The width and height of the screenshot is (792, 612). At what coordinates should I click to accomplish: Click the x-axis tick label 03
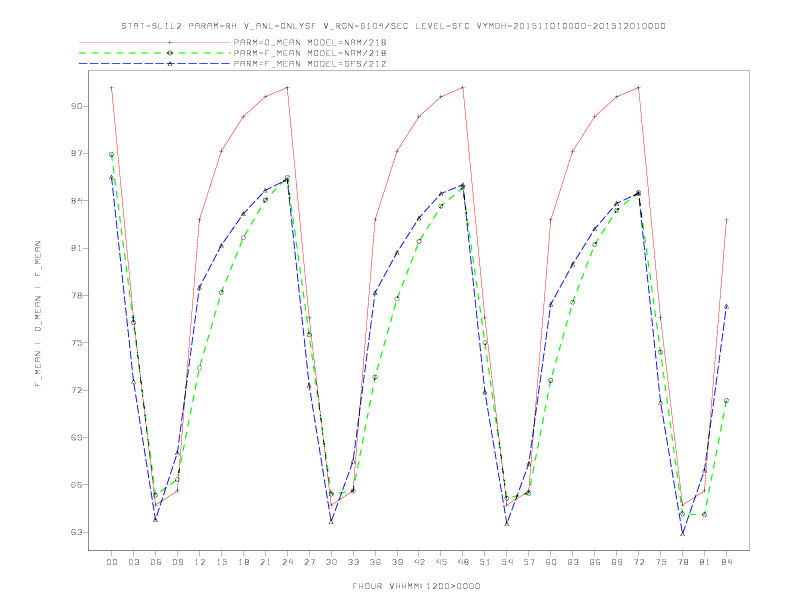[x=133, y=562]
